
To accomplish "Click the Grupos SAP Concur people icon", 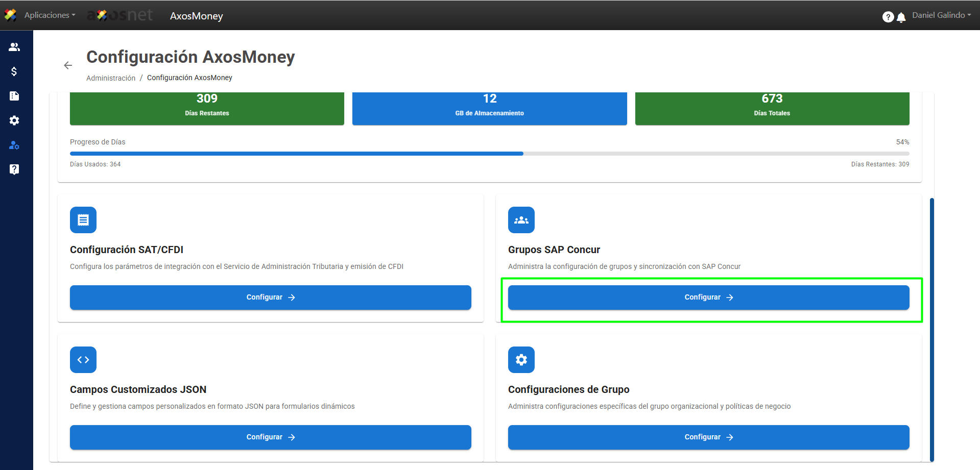I will [521, 220].
